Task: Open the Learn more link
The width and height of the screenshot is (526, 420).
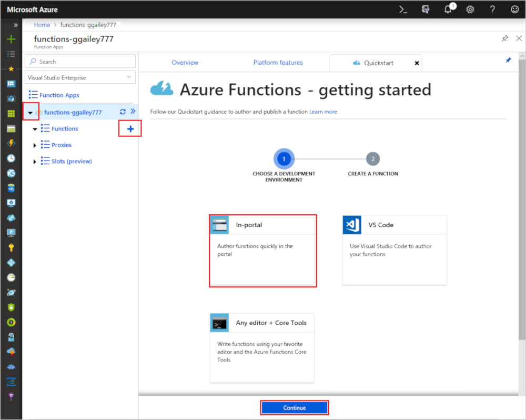Action: [x=323, y=112]
